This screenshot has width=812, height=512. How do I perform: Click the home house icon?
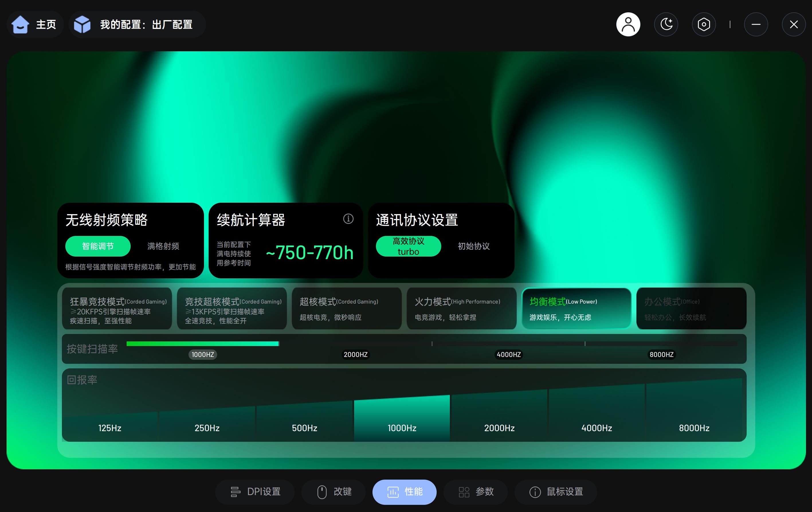pos(20,25)
